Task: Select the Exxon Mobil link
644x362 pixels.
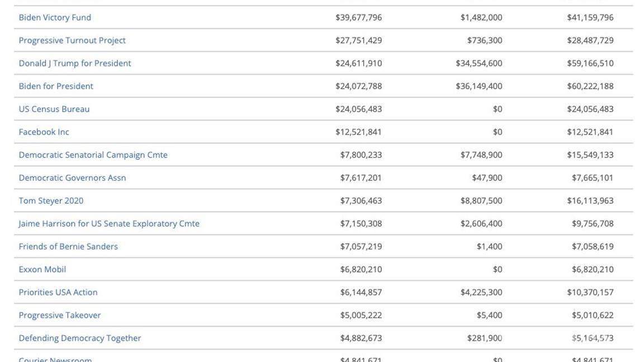Action: [x=42, y=269]
